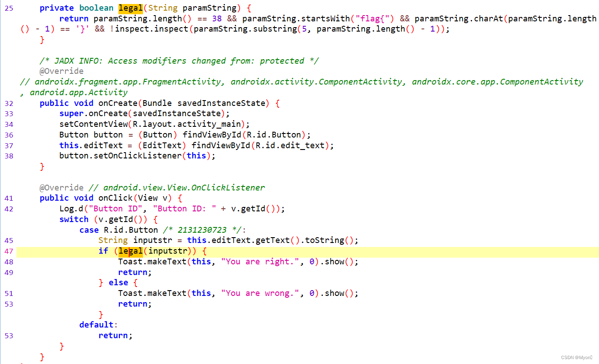Click the '2131230723' constant comment

click(x=202, y=230)
